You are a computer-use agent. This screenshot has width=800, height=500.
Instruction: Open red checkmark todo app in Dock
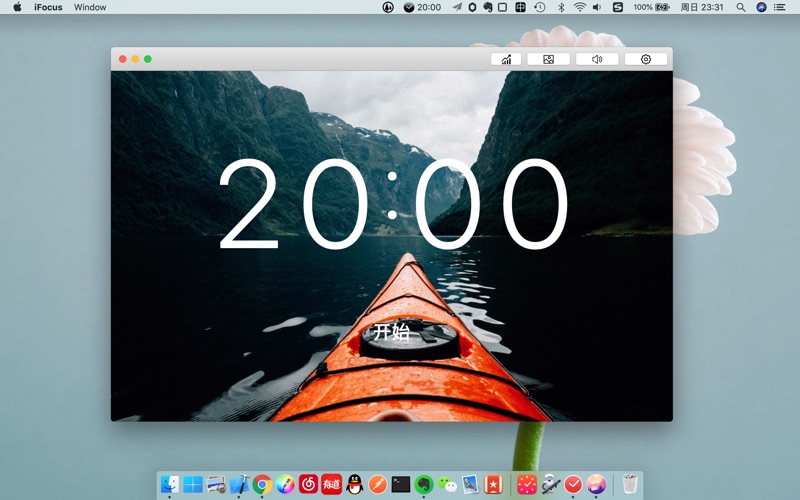[x=573, y=484]
